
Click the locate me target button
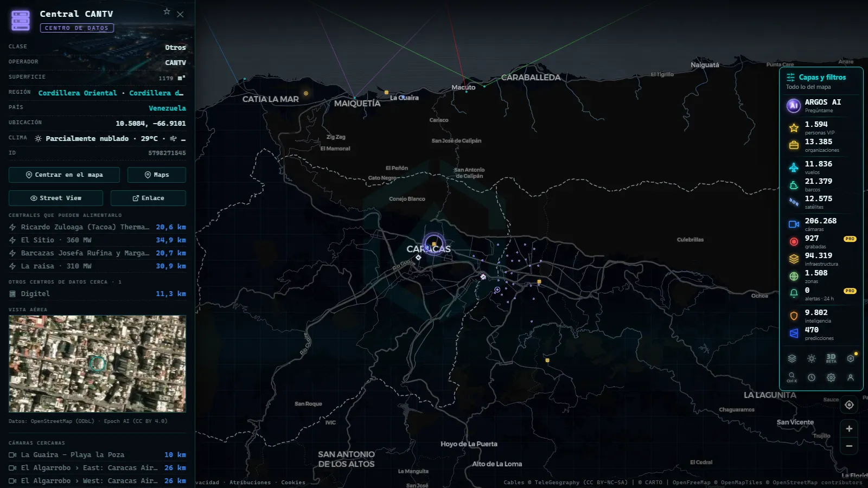(x=849, y=405)
